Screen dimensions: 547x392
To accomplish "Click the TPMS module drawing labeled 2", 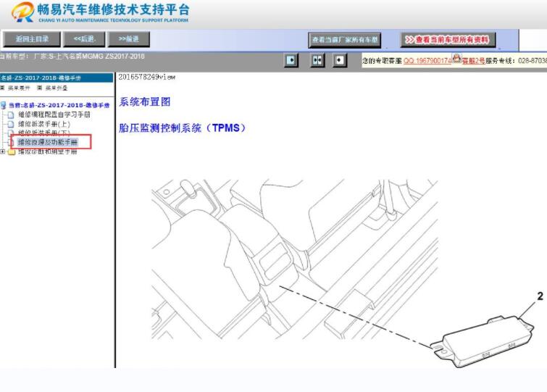I will 481,341.
